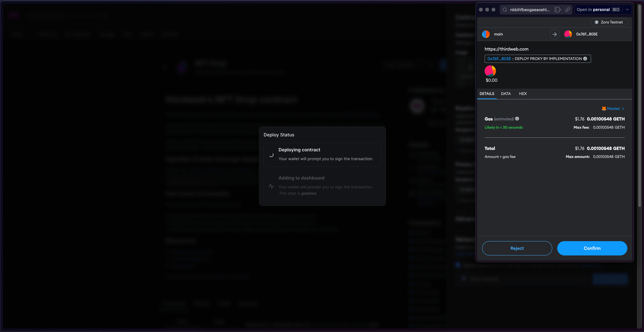Click the deploying contract loading spinner
The height and width of the screenshot is (332, 644).
point(271,154)
